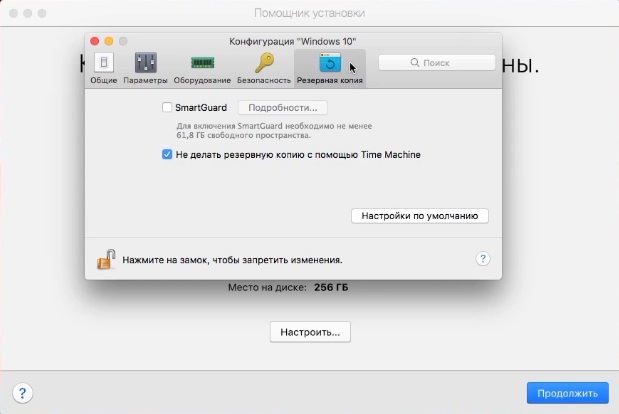Screen dimensions: 619x414
Task: Enable the SmartGuard checkbox
Action: (166, 108)
